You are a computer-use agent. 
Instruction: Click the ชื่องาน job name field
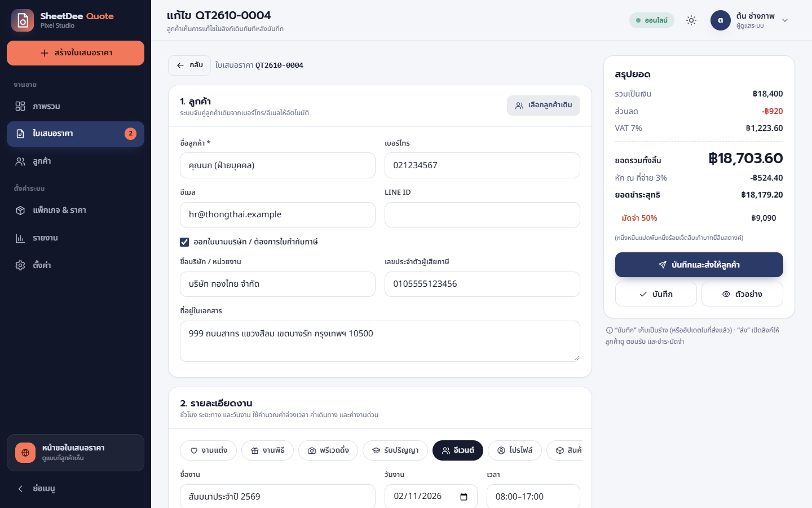(x=277, y=497)
